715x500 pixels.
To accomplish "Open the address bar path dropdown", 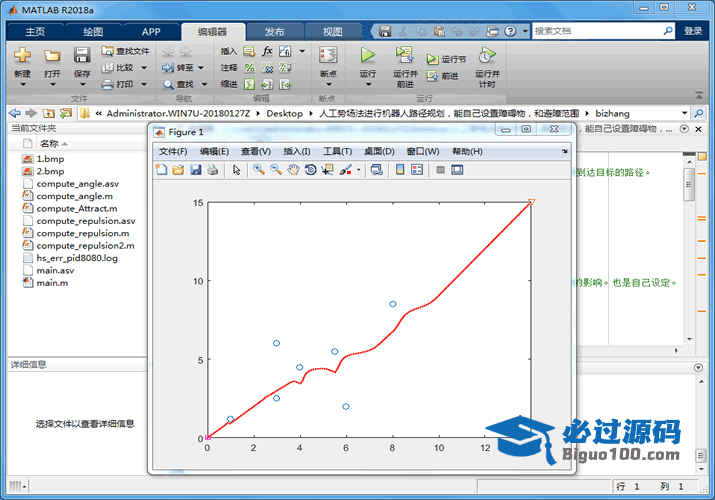I will coord(684,113).
